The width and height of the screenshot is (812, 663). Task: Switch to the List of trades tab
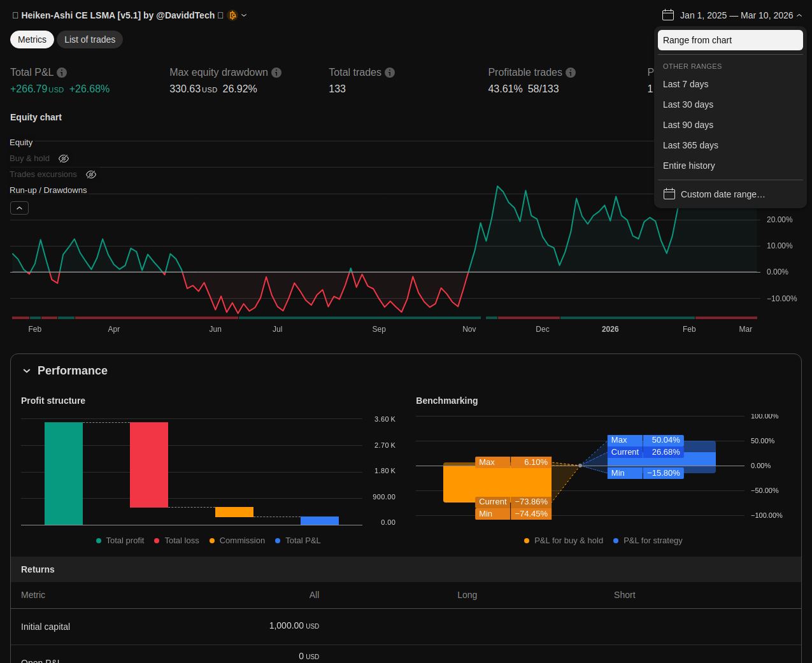[x=90, y=39]
